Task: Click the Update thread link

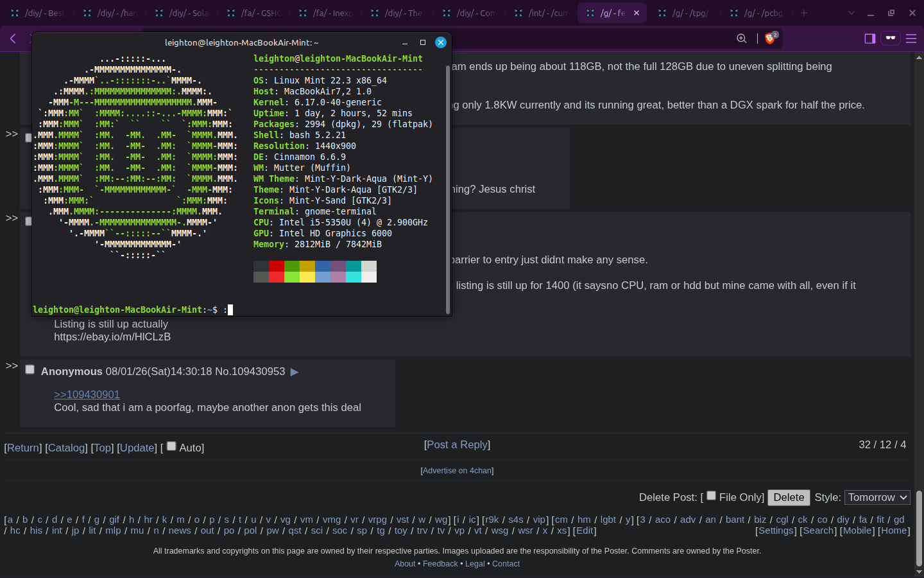Action: click(x=137, y=448)
